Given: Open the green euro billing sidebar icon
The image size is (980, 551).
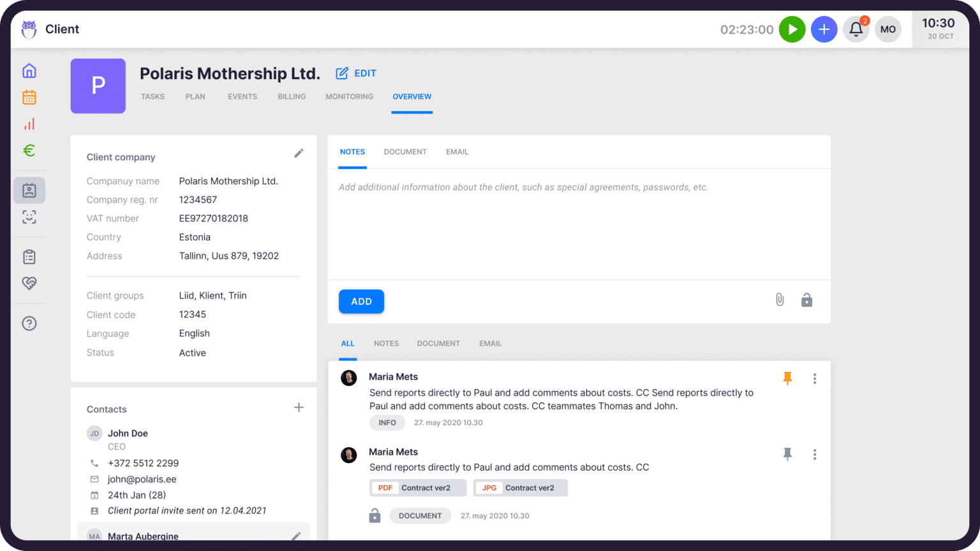Looking at the screenshot, I should (29, 151).
